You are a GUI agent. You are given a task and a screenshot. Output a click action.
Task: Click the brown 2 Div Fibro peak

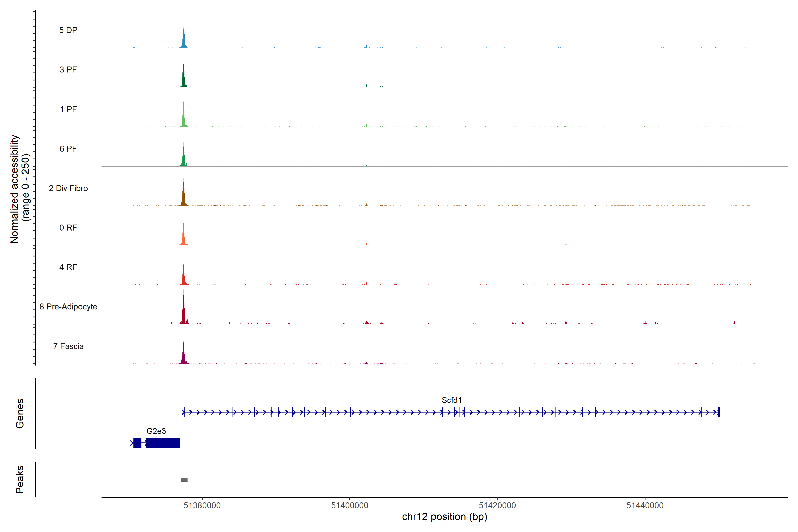(184, 197)
